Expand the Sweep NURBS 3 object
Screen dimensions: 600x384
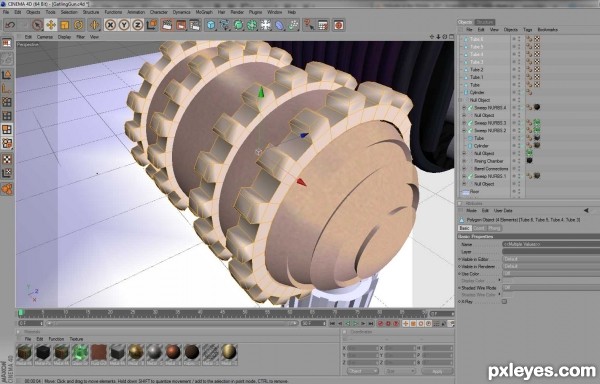(464, 123)
